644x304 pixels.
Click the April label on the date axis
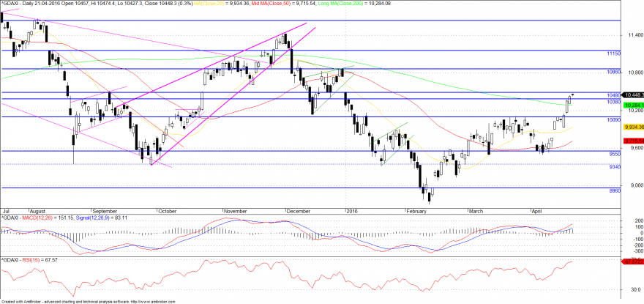point(538,211)
